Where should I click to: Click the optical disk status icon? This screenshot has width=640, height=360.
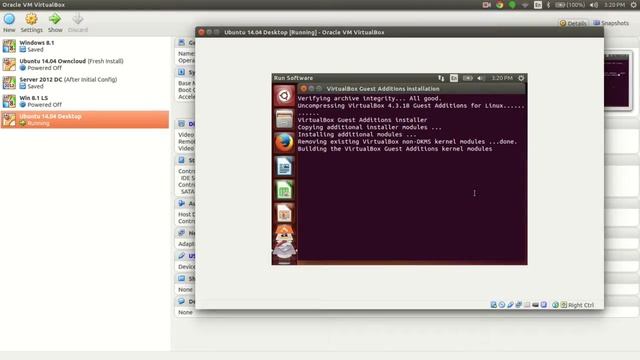pyautogui.click(x=502, y=305)
